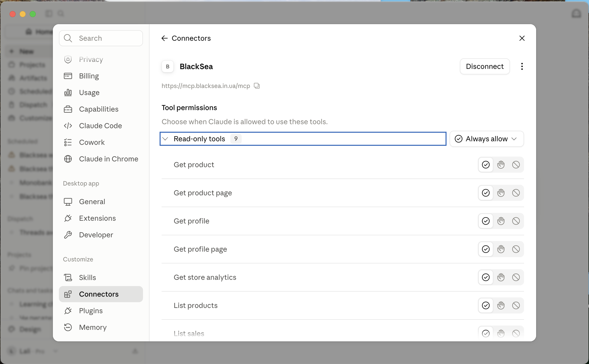Image resolution: width=589 pixels, height=364 pixels.
Task: Open Cowork settings
Action: pyautogui.click(x=101, y=142)
